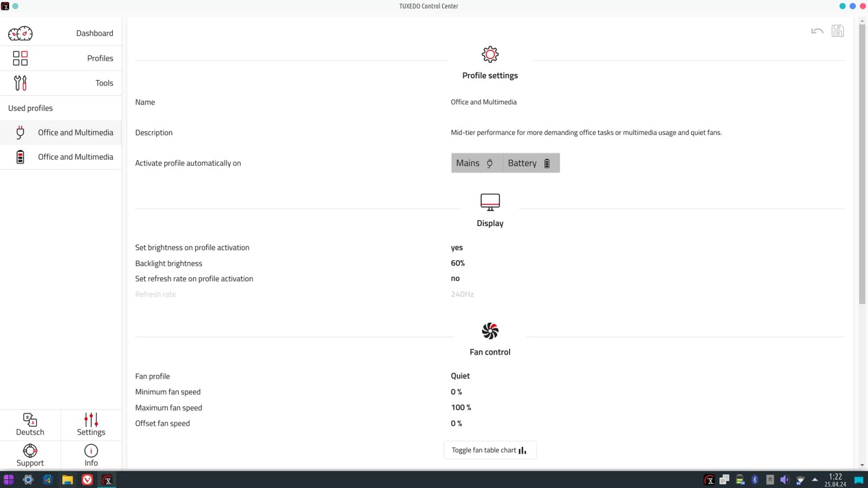Click the profile name value 'Office and Multimedia'
This screenshot has width=868, height=488.
point(483,102)
